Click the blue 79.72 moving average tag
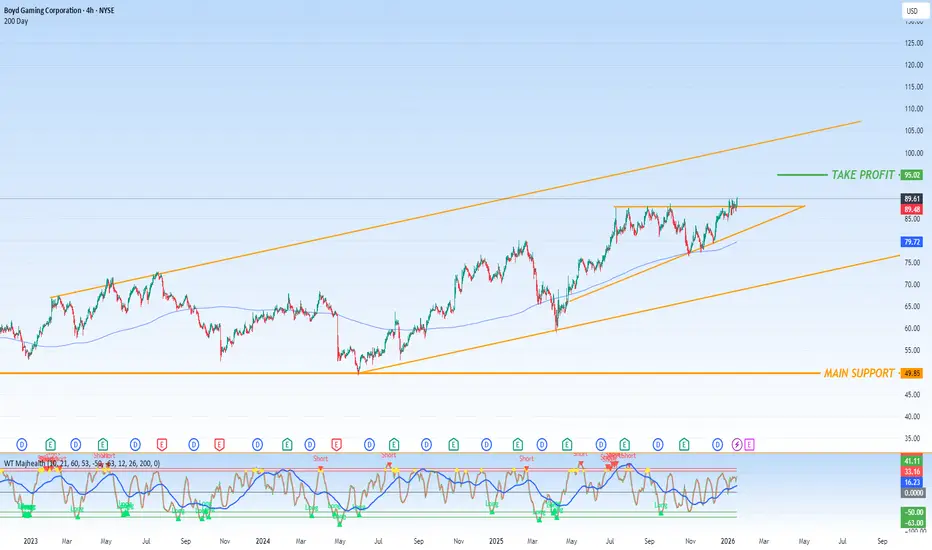This screenshot has height=550, width=932. (912, 242)
